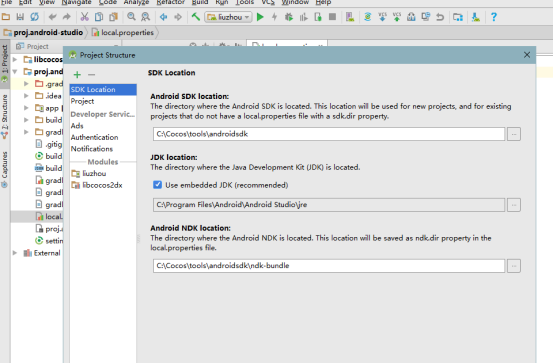Click the minus remove icon in dialog
Screen dimensions: 553x364
(91, 74)
